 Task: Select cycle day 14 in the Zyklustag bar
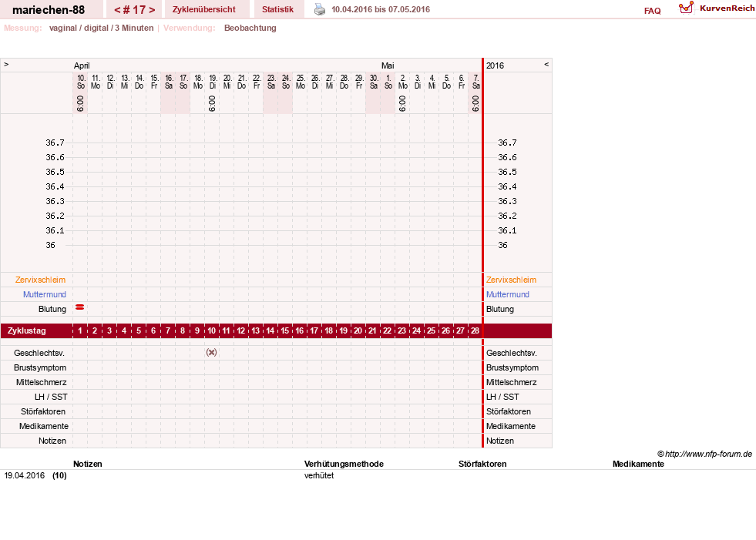270,330
